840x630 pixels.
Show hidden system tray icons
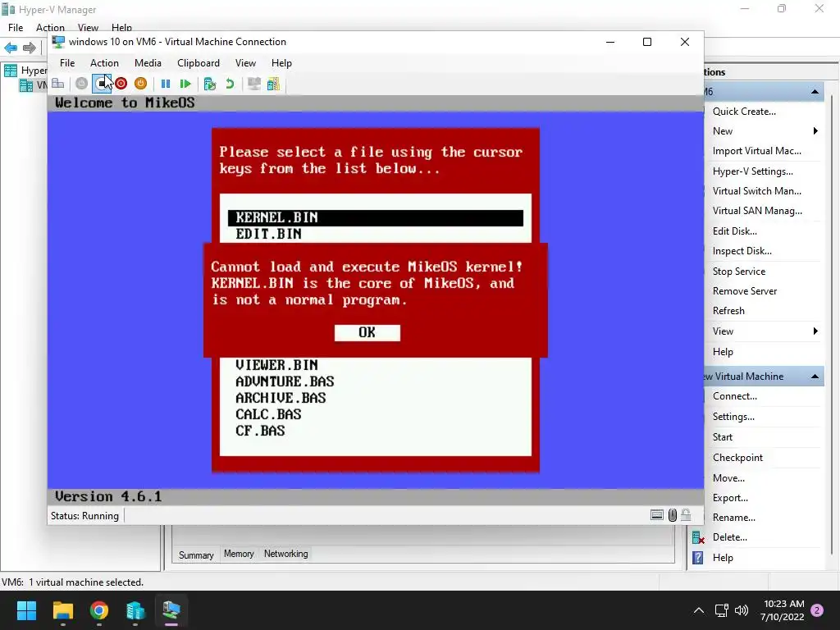[699, 610]
